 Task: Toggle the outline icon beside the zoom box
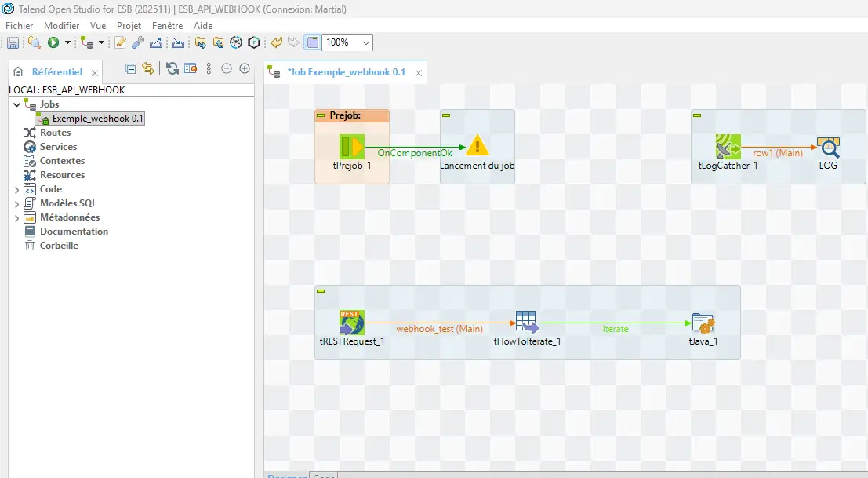pyautogui.click(x=312, y=42)
